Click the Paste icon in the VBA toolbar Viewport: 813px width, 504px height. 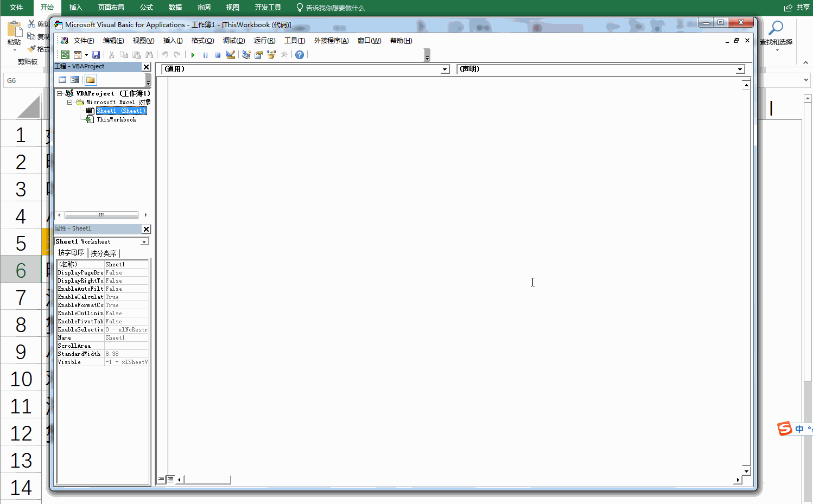tap(136, 55)
